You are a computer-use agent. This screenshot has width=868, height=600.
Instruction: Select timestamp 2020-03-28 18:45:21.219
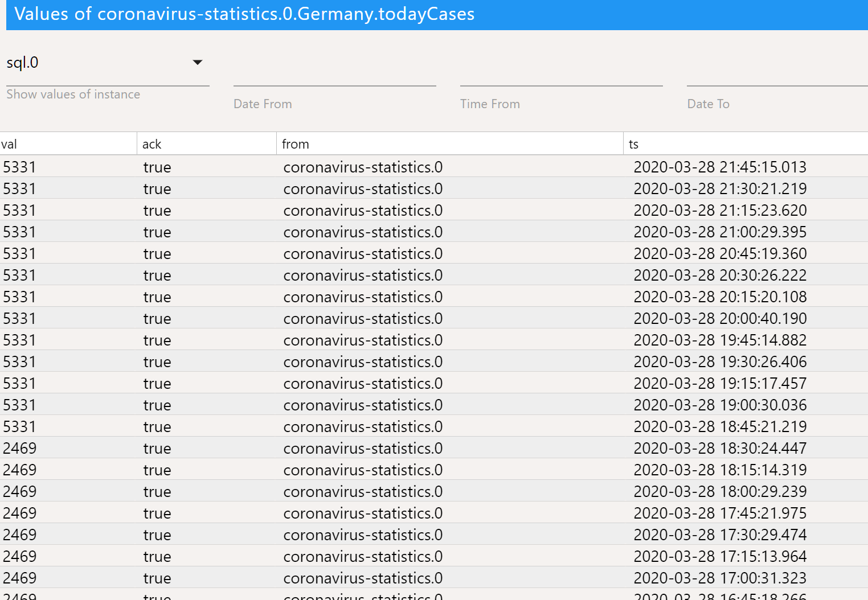pos(720,426)
